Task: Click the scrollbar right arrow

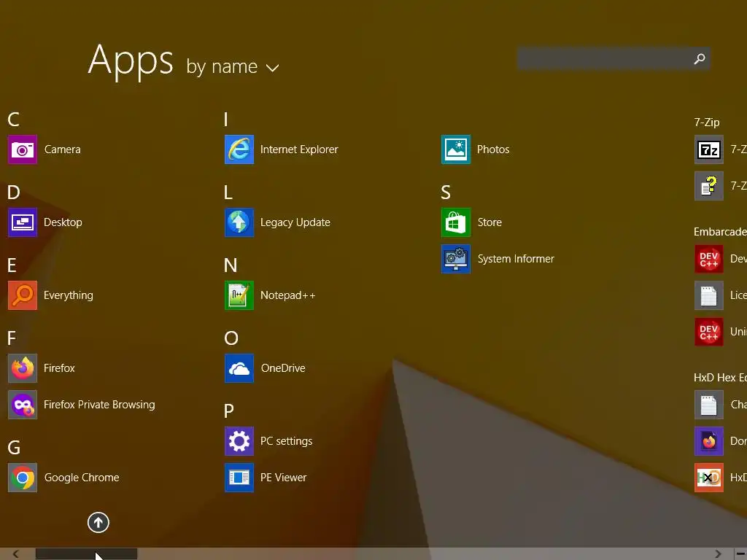Action: (718, 554)
